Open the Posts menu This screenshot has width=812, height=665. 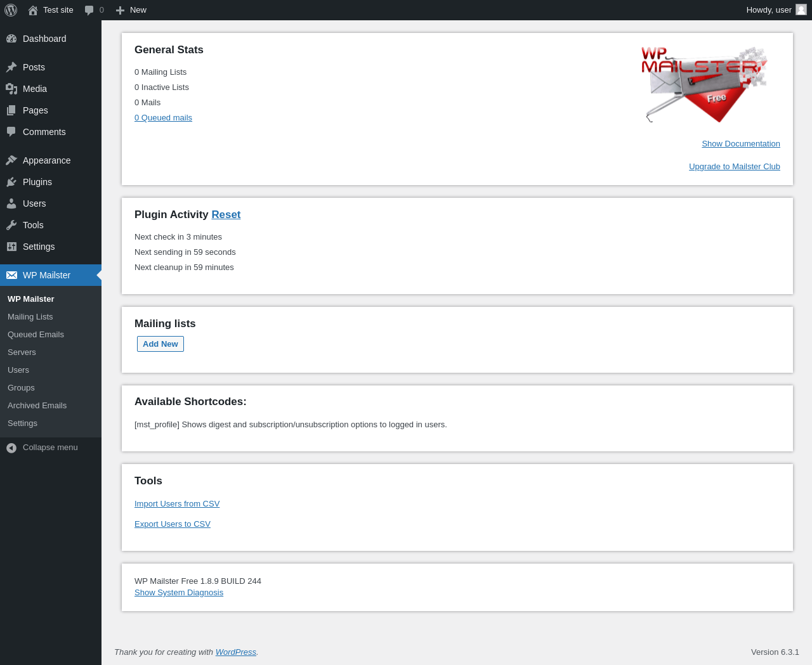(x=51, y=67)
